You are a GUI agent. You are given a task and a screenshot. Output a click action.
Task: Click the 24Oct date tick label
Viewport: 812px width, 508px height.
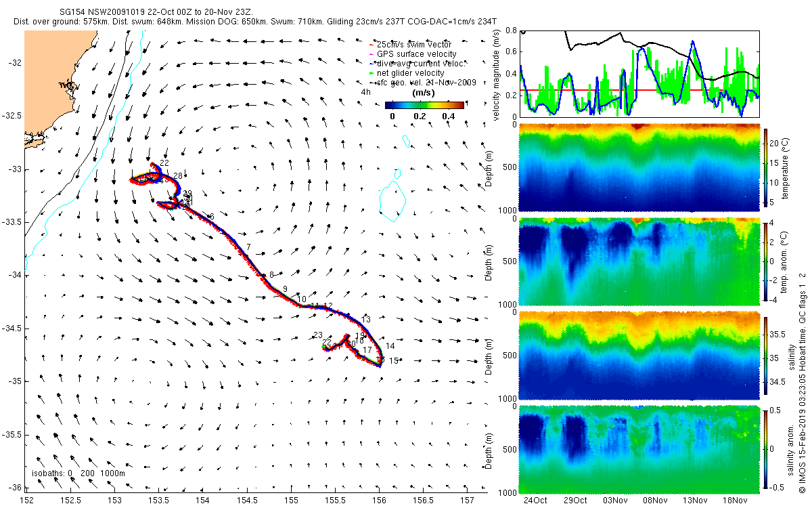[535, 501]
